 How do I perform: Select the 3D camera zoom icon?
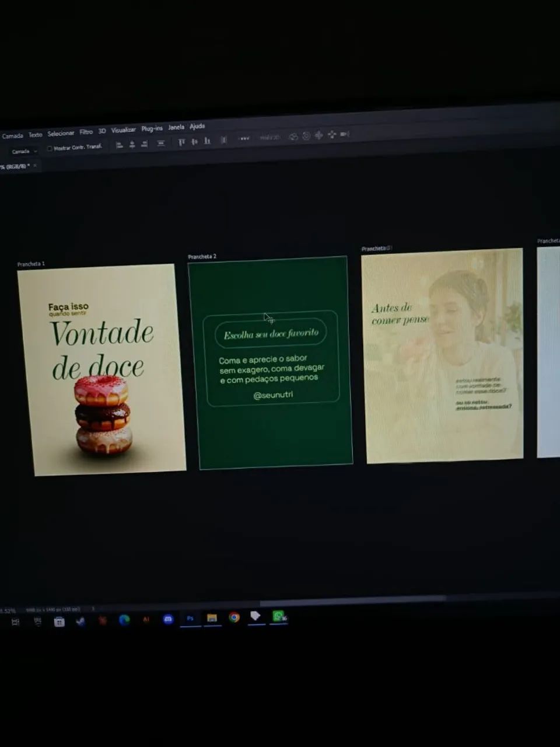click(344, 134)
